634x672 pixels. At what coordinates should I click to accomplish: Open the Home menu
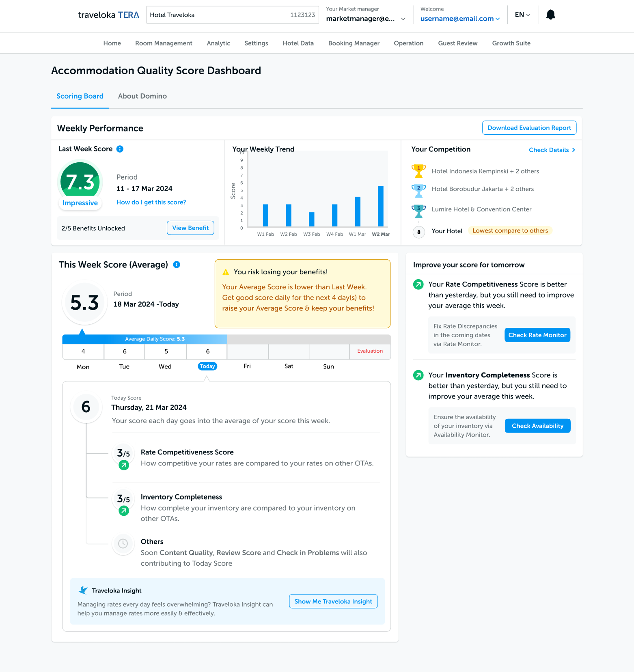(x=112, y=43)
